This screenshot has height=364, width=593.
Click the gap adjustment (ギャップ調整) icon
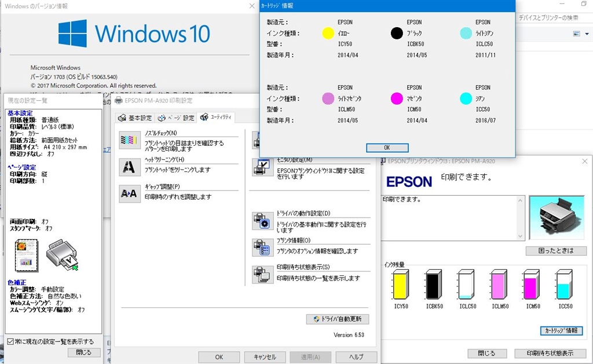pos(129,194)
